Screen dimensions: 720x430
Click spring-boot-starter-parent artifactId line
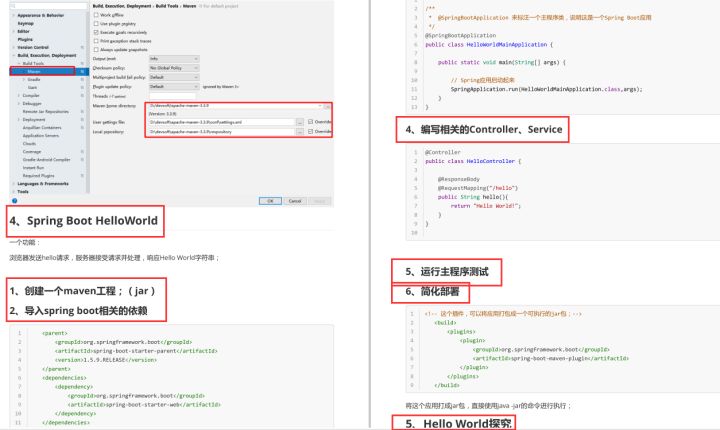tap(136, 351)
